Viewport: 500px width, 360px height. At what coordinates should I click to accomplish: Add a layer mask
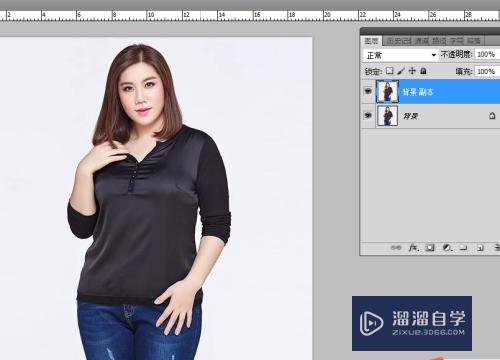(x=430, y=248)
